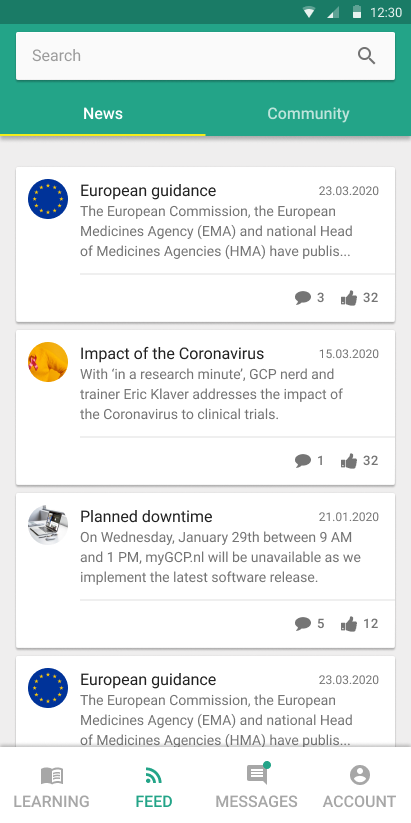Open comments on first European guidance post

tap(310, 298)
